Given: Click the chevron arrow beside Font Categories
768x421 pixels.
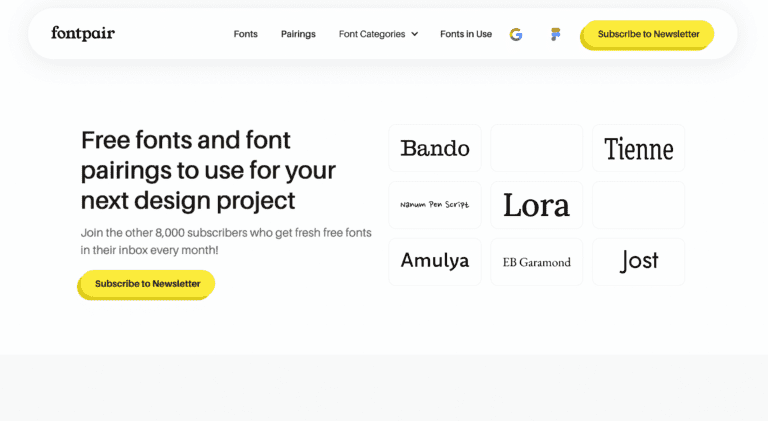Looking at the screenshot, I should pyautogui.click(x=415, y=34).
